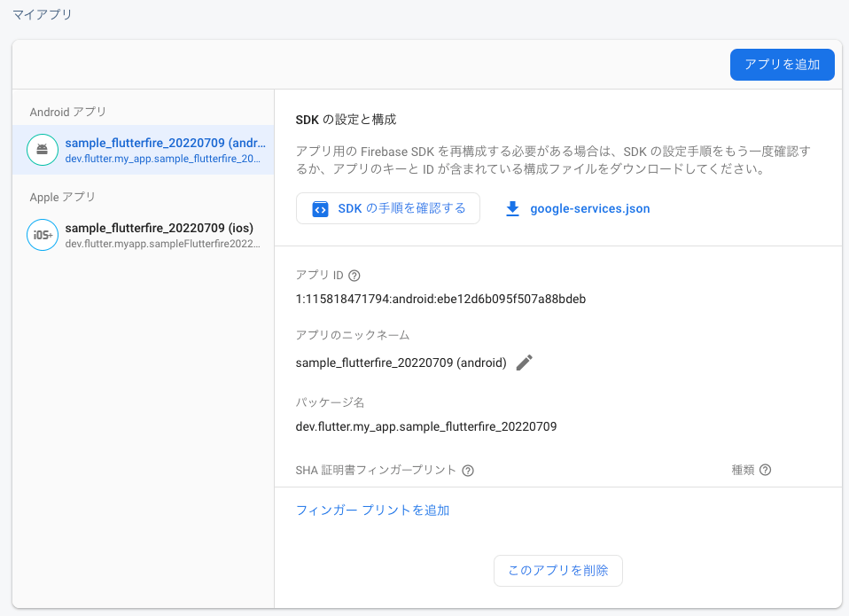Open SDK の手順を確認する

(387, 208)
